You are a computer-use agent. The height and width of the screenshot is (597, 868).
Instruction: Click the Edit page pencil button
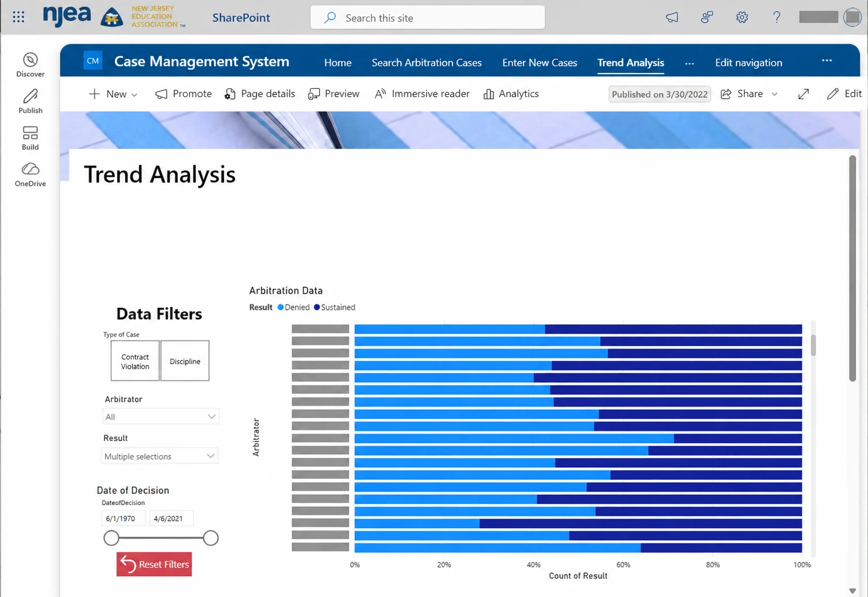pos(844,94)
